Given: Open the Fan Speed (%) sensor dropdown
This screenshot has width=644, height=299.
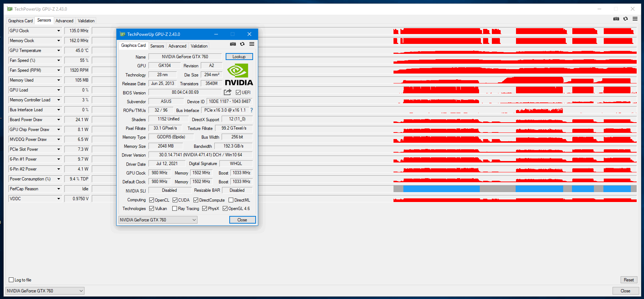Looking at the screenshot, I should click(x=59, y=60).
